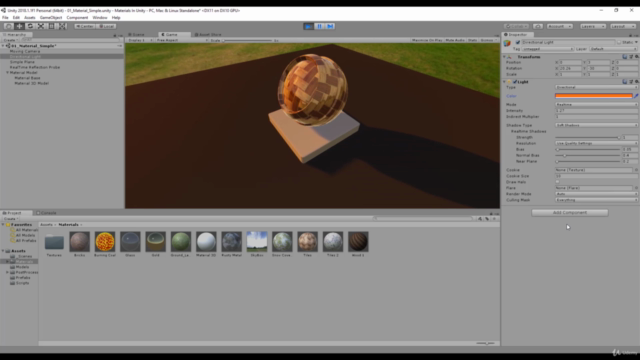Toggle Mute Audio in Game view
Image resolution: width=640 pixels, height=360 pixels.
tap(455, 40)
